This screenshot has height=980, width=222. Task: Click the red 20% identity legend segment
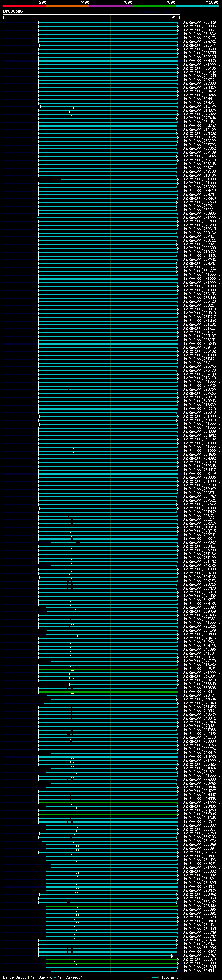pos(25,6)
